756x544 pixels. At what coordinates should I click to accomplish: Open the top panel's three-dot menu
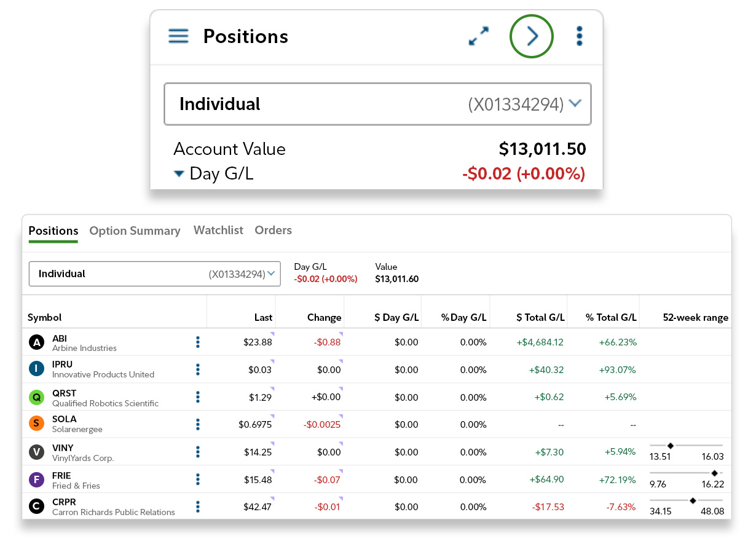(579, 36)
